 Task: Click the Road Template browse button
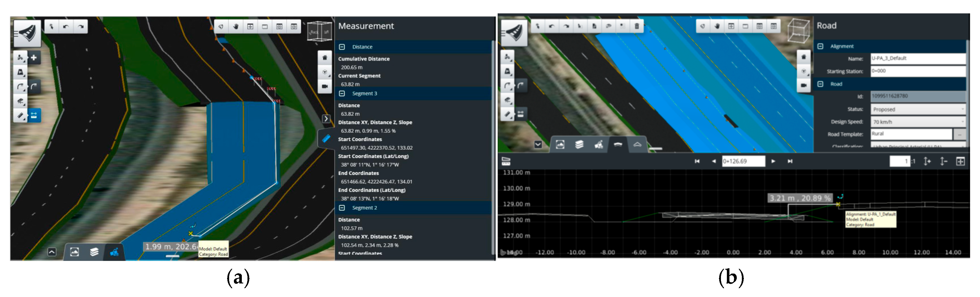(959, 134)
